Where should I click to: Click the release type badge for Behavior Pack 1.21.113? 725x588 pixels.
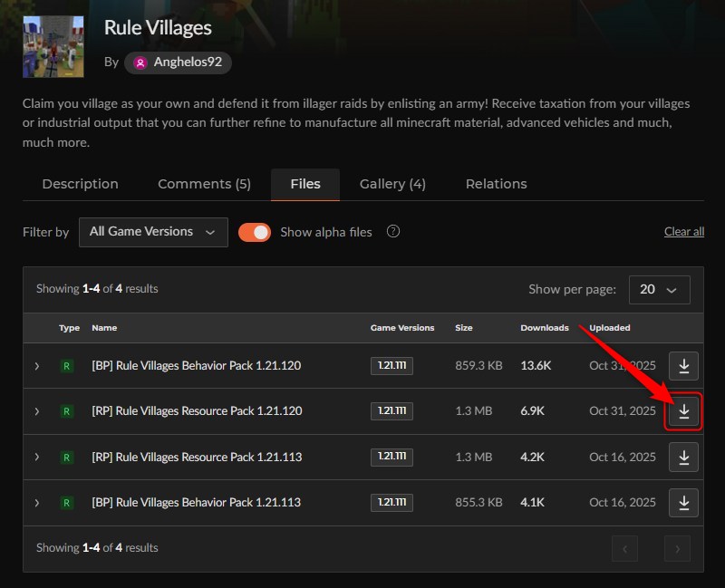66,503
